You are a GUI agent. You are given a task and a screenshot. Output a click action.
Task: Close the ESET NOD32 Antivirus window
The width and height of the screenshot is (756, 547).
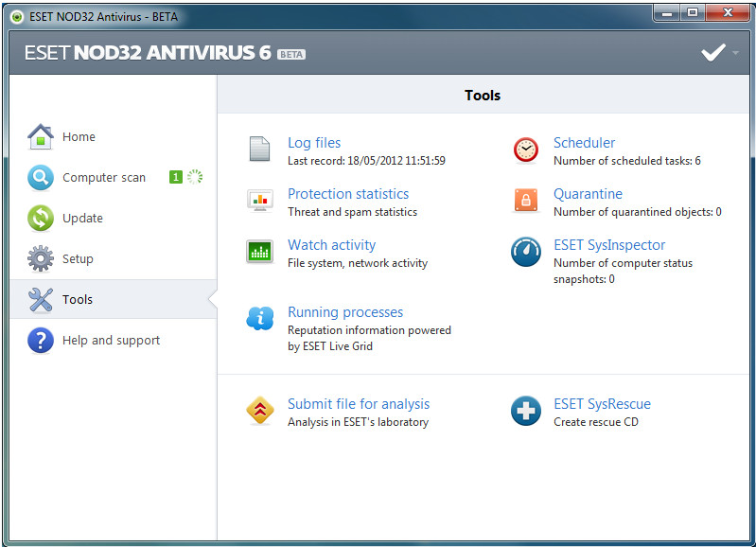coord(728,13)
